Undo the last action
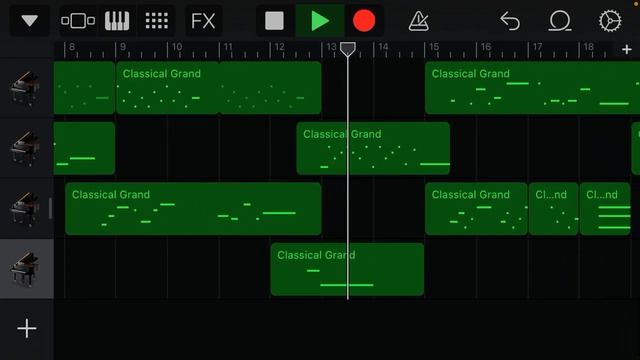 [510, 21]
